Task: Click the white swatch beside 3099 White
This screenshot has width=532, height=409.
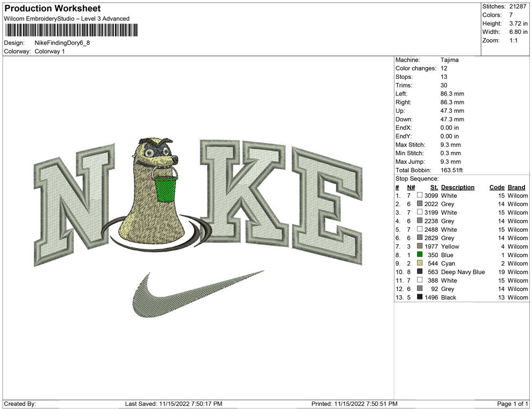Action: [x=420, y=195]
